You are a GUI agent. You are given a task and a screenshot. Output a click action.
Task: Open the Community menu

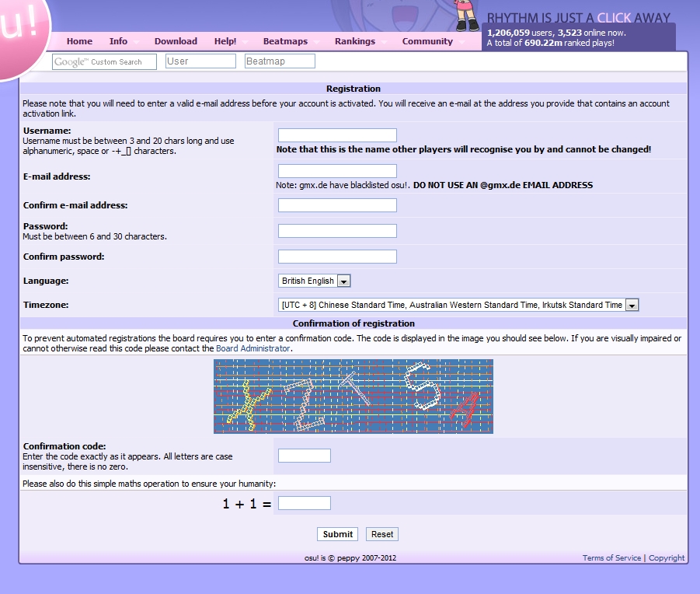coord(427,41)
